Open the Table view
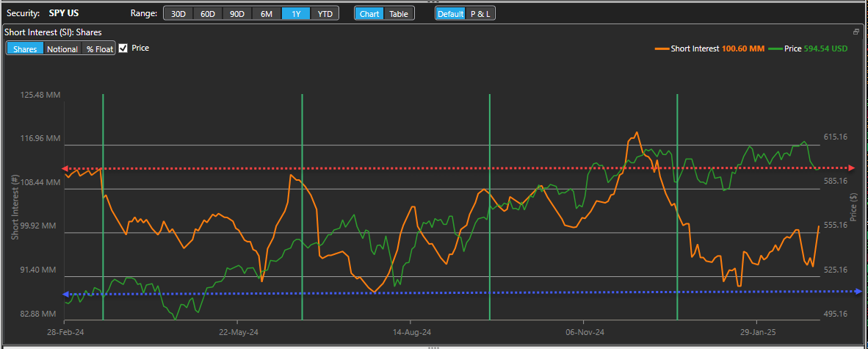Viewport: 868px width, 349px height. [399, 14]
